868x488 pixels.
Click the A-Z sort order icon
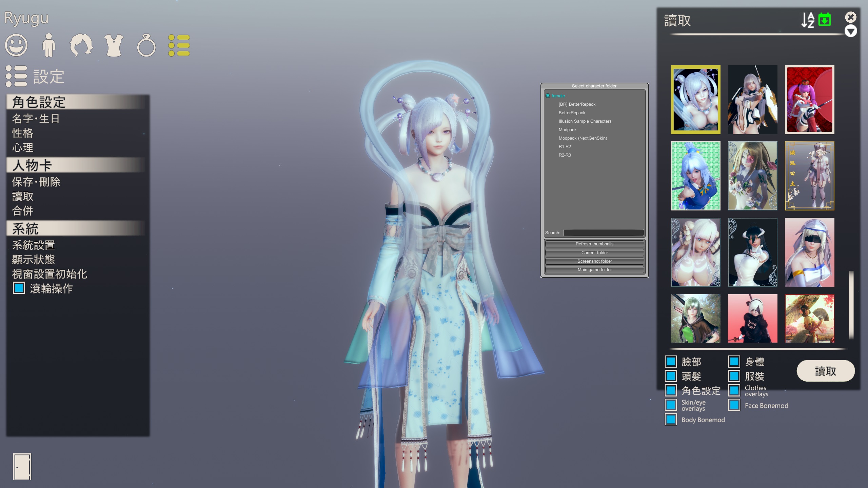[x=808, y=20]
